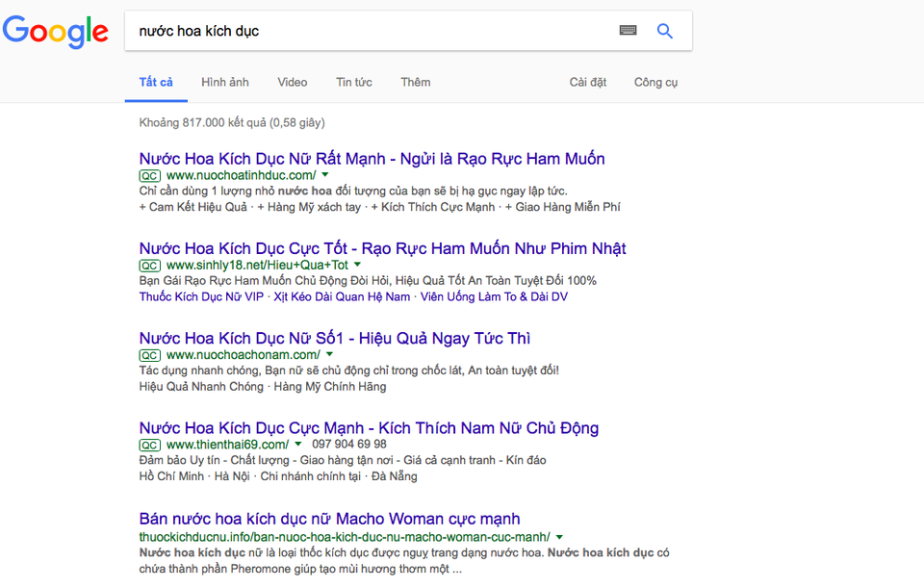Image resolution: width=924 pixels, height=588 pixels.
Task: Expand dropdown arrow next to www.thienthai69.com
Action: (298, 445)
